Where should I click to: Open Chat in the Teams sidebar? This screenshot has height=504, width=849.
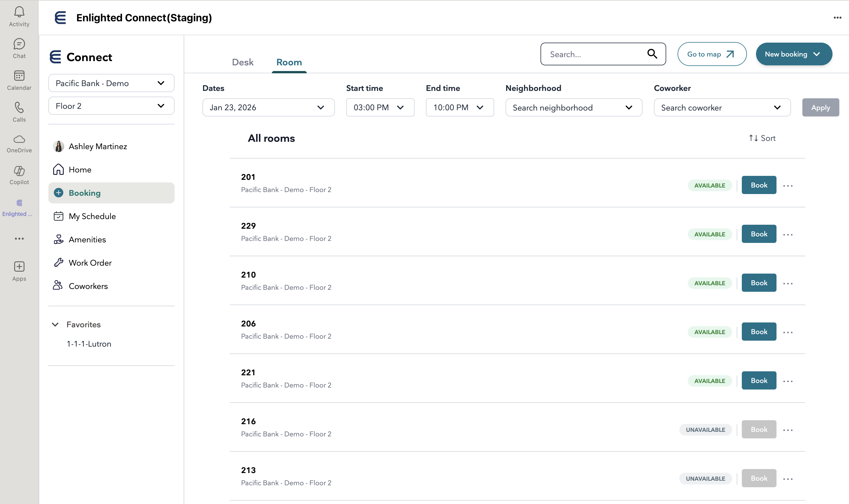(x=19, y=48)
